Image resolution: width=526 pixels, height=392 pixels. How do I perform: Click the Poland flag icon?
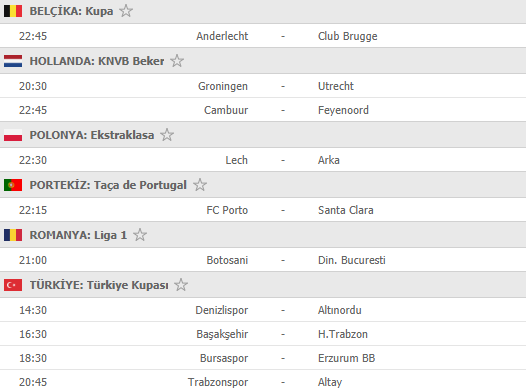tap(13, 135)
